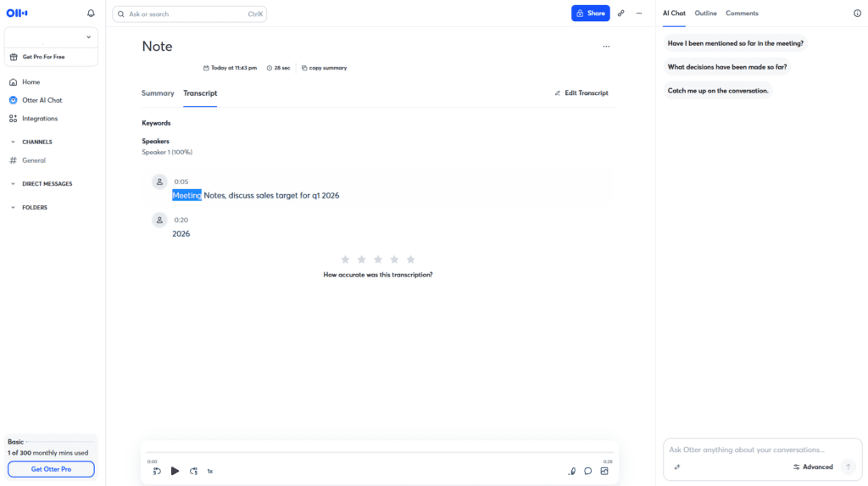The image size is (868, 486).
Task: Rate the transcription one star
Action: pos(345,260)
